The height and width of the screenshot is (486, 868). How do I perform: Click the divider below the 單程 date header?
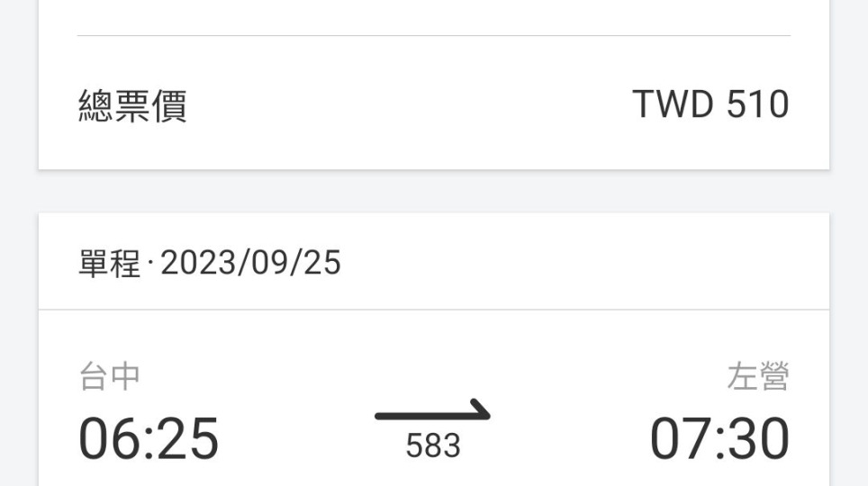(434, 310)
